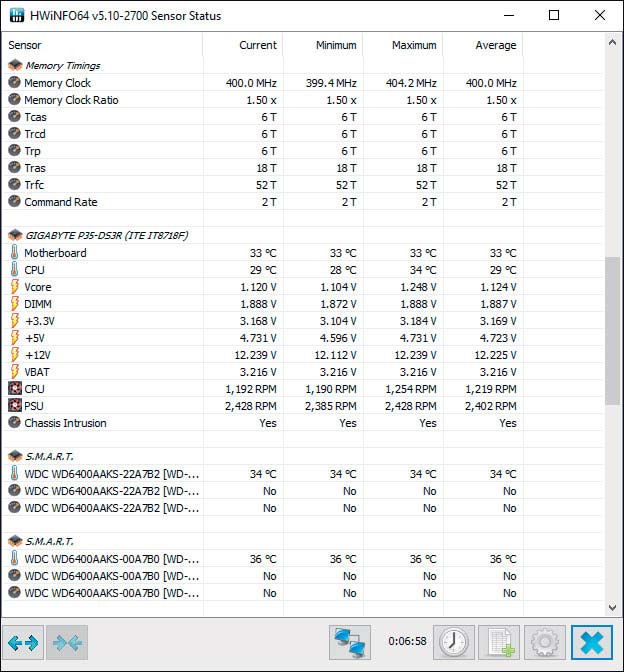Click the vertical scrollbar thumb
This screenshot has width=624, height=672.
point(612,330)
